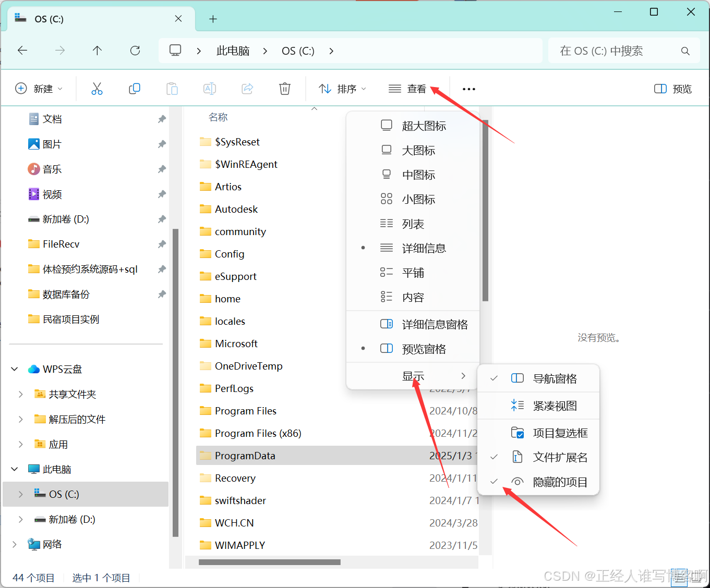Expand 共享文件夹 in the sidebar

20,394
